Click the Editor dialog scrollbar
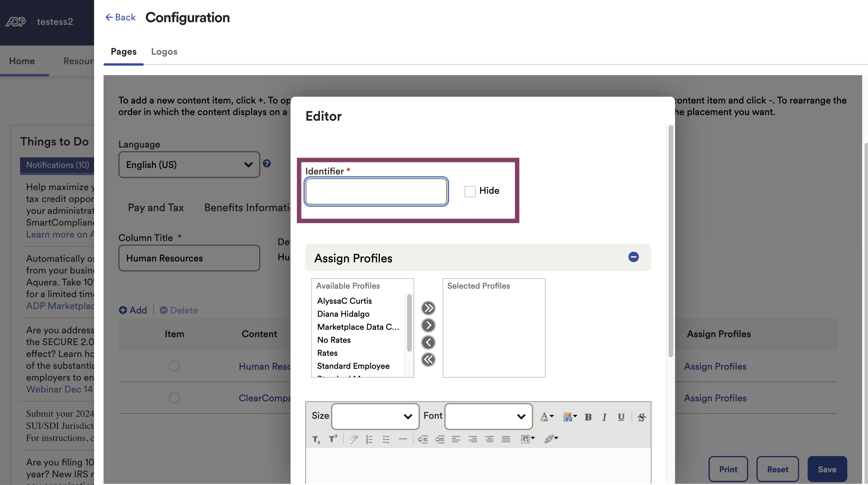Screen dimensions: 868x485 tap(671, 241)
